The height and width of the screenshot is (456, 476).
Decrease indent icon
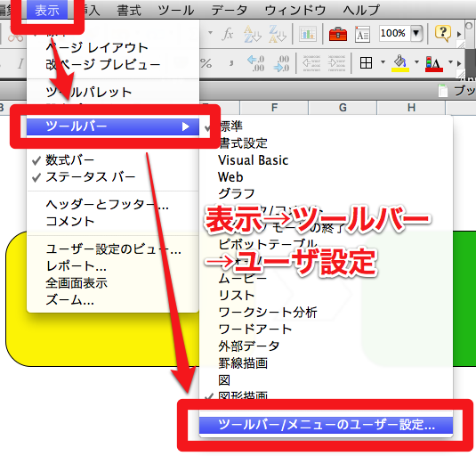[x=311, y=63]
